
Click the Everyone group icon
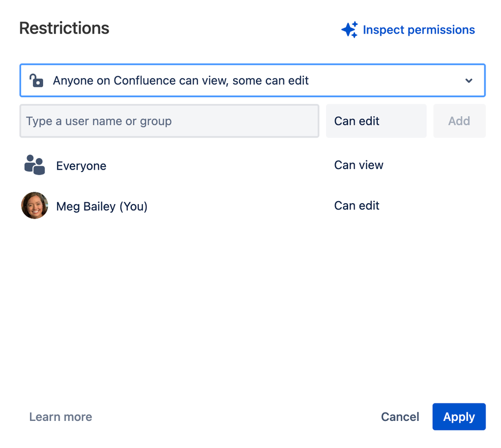[x=35, y=165]
